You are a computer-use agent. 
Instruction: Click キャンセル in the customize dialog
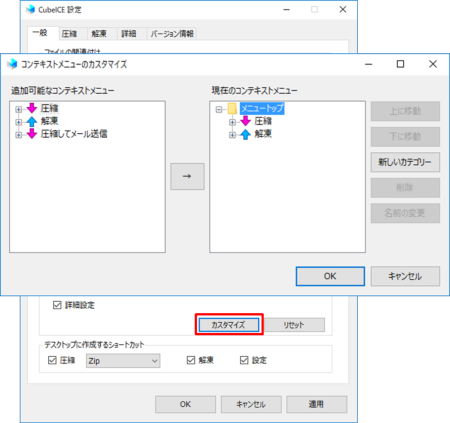pos(405,276)
